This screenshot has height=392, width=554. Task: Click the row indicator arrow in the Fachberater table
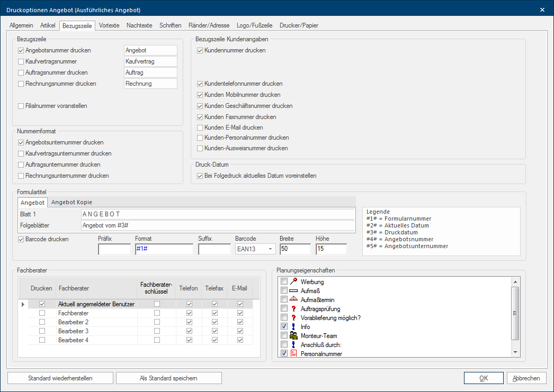tap(22, 304)
